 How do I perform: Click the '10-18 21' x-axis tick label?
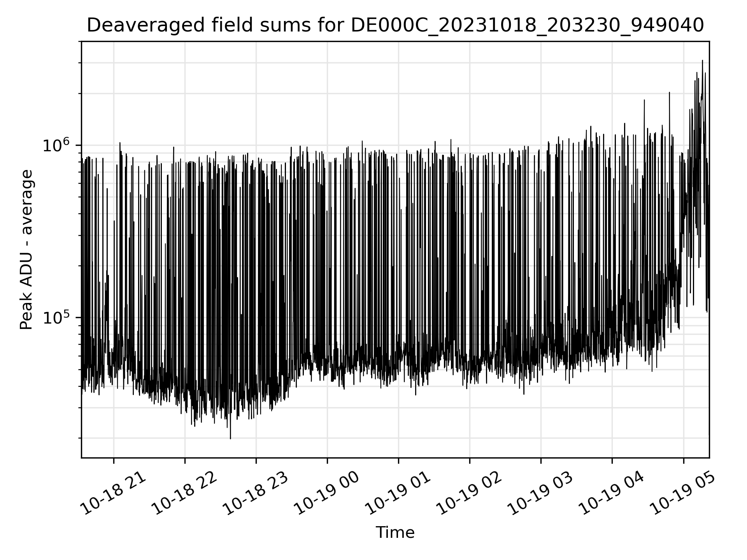(113, 493)
